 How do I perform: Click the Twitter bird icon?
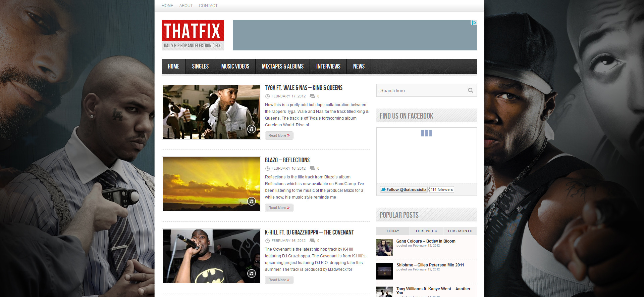[x=383, y=189]
